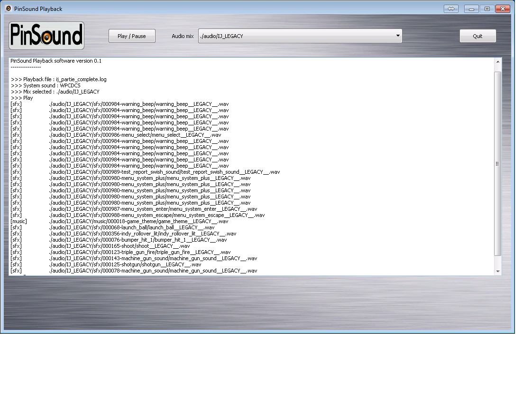Click the log scrollbar up arrow
Viewport: 532px width, 404px height.
pyautogui.click(x=498, y=62)
